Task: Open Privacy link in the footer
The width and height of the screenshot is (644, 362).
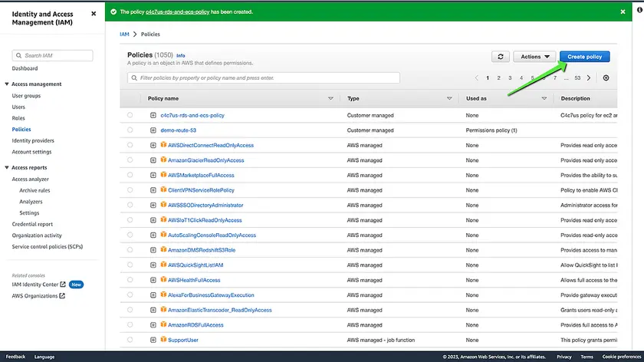Action: [x=564, y=357]
